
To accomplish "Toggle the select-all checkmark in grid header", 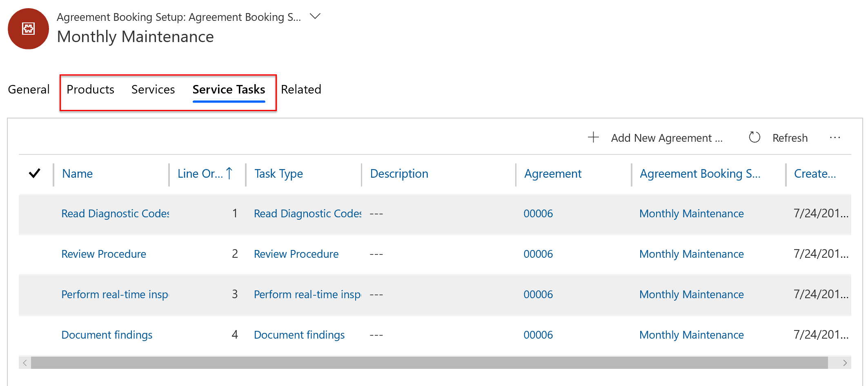I will point(35,173).
